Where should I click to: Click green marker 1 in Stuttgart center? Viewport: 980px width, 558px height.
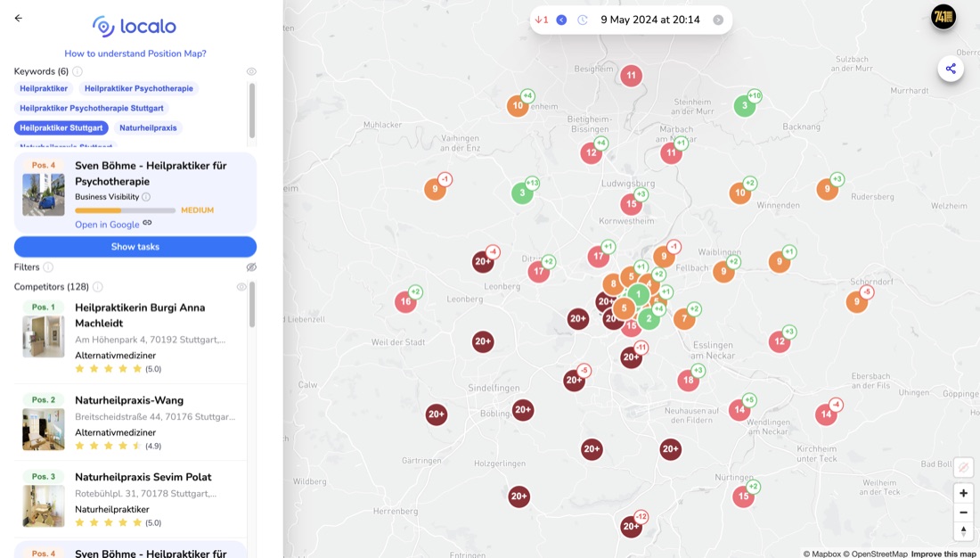(x=638, y=294)
